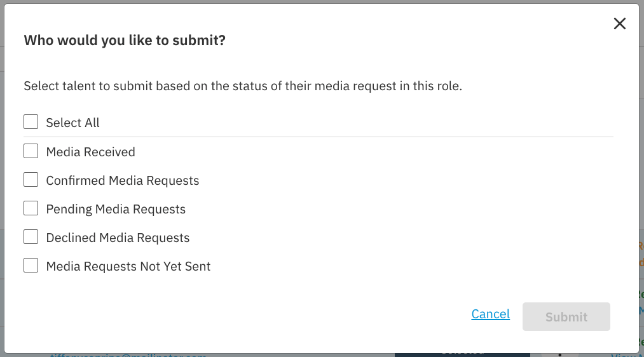Check the Media Requests Not Yet Sent box
Viewport: 644px width, 357px height.
tap(31, 266)
